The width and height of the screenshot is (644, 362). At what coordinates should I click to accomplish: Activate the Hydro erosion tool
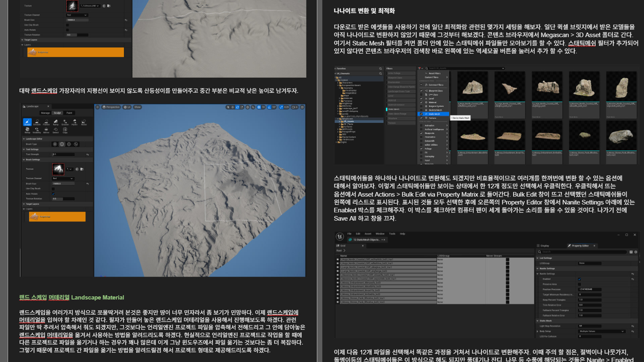click(x=74, y=122)
